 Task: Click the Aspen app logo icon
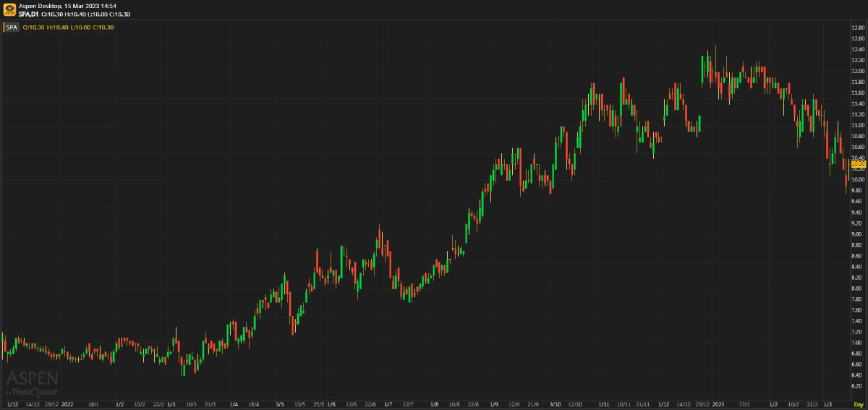tap(9, 9)
